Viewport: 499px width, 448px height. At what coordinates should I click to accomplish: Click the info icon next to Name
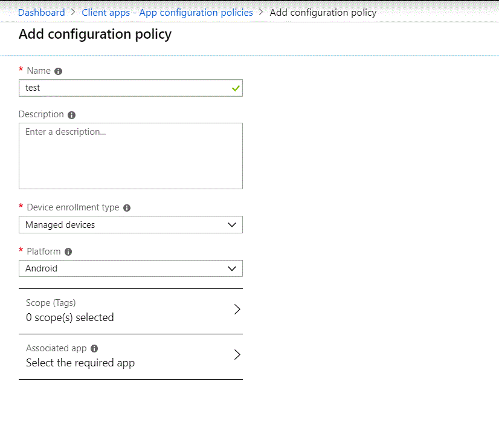pyautogui.click(x=59, y=71)
